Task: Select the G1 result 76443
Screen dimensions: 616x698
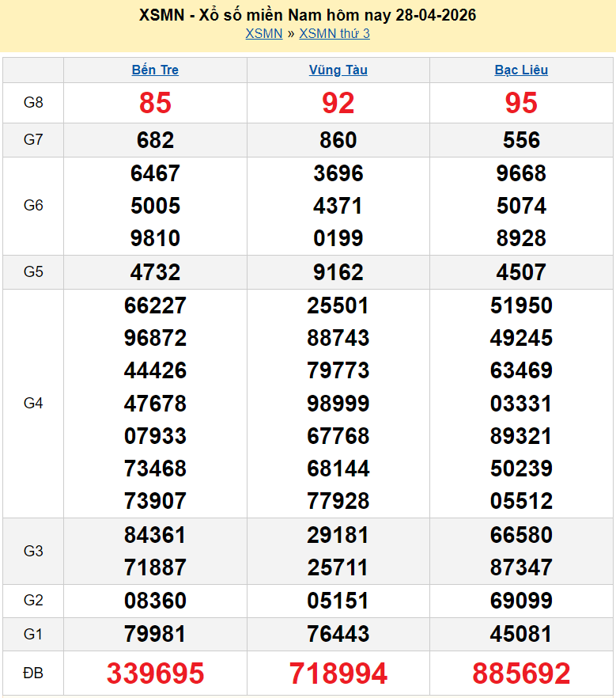Action: tap(338, 634)
